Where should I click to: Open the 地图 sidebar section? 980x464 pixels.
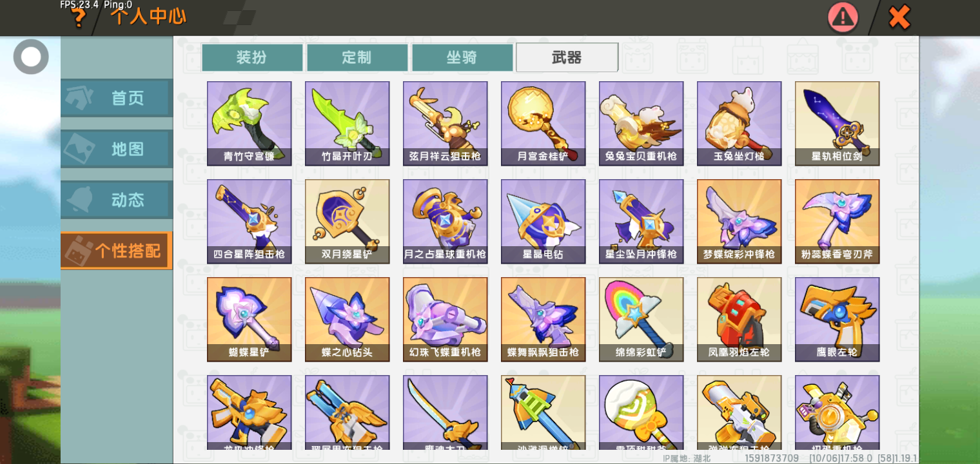click(116, 149)
